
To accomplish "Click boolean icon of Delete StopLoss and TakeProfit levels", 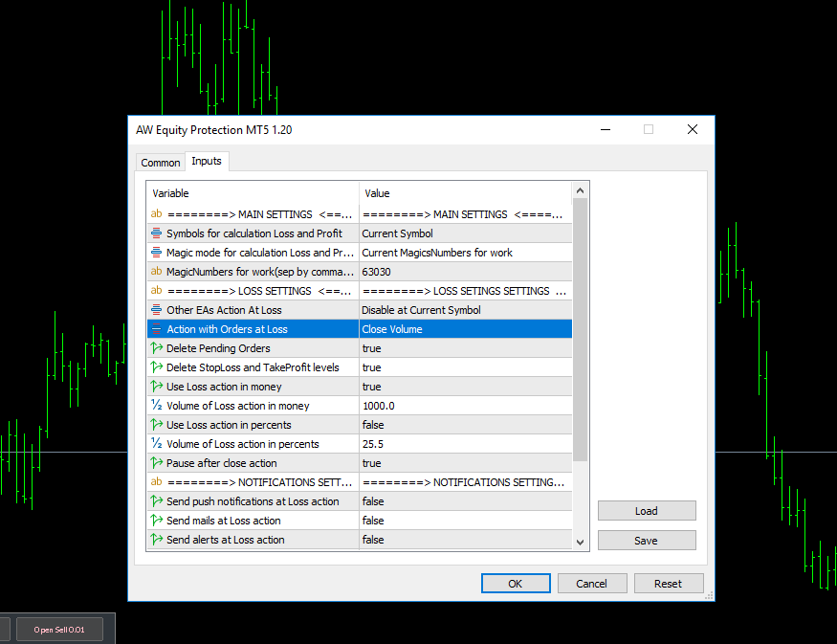I will pos(157,367).
